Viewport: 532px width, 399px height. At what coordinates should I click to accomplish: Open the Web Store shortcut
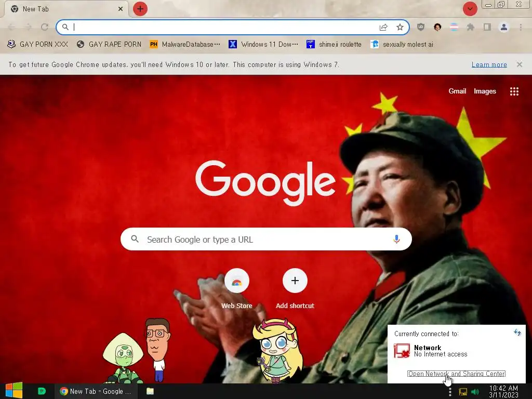pos(237,289)
